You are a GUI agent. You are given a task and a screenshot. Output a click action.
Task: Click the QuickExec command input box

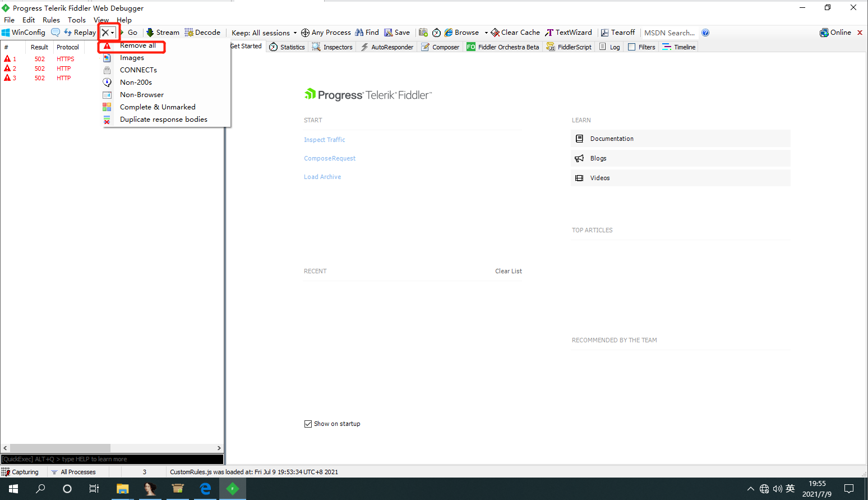point(112,459)
